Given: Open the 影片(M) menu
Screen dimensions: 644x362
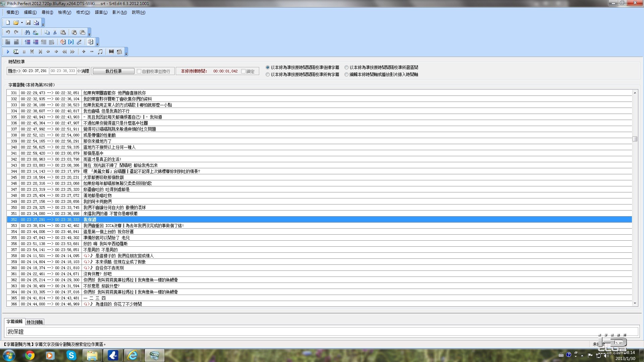Looking at the screenshot, I should pyautogui.click(x=119, y=12).
